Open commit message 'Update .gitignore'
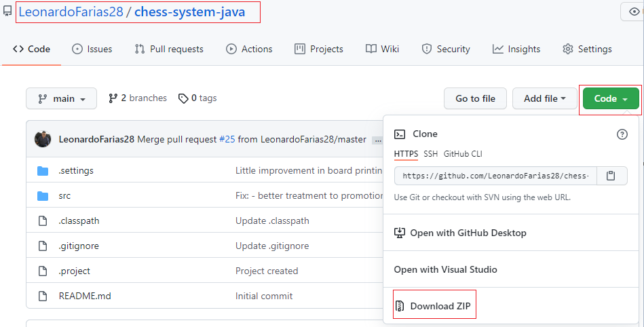644x327 pixels. pos(272,246)
